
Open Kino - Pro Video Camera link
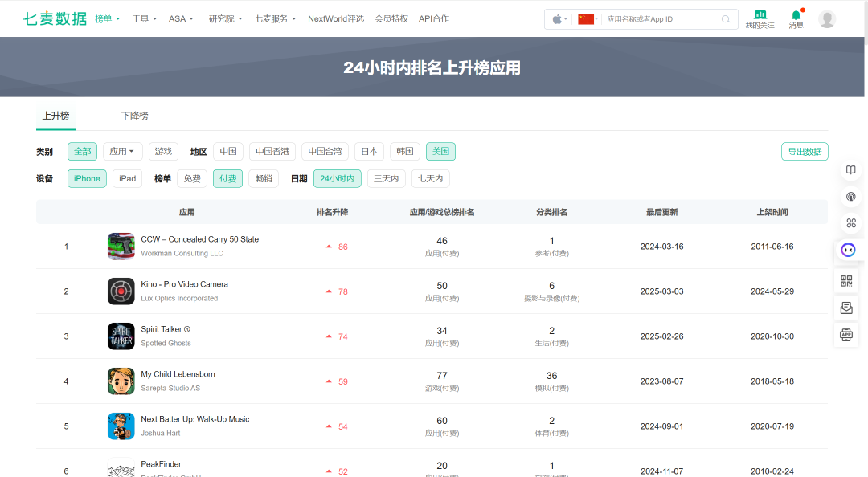184,284
